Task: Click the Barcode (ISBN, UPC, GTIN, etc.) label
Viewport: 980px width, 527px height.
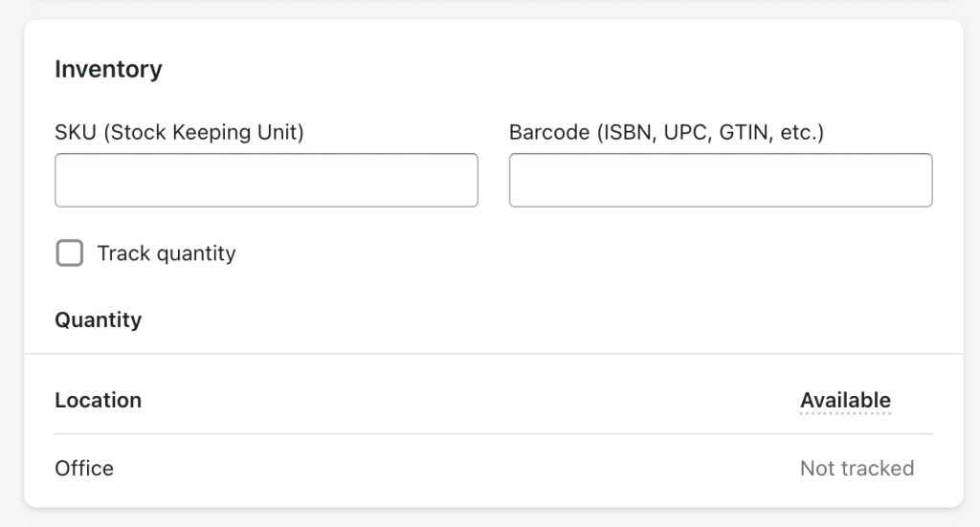Action: (x=666, y=133)
